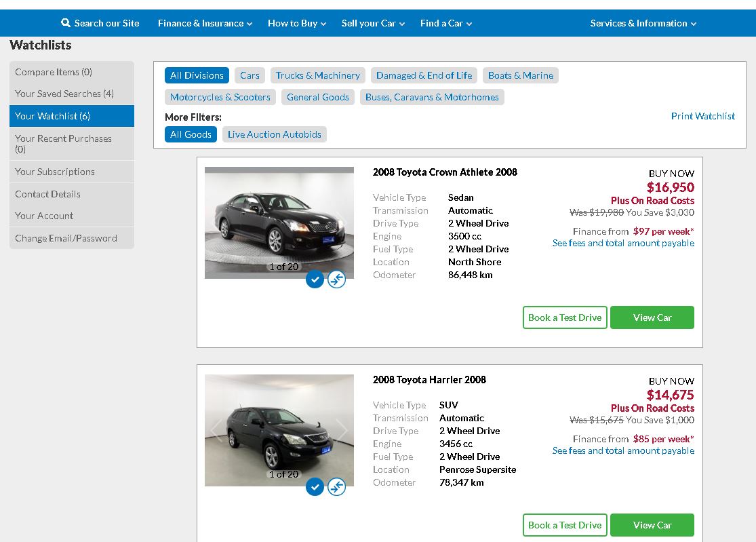Image resolution: width=756 pixels, height=542 pixels.
Task: Select Your Watchlist (6) in sidebar
Action: pyautogui.click(x=72, y=116)
